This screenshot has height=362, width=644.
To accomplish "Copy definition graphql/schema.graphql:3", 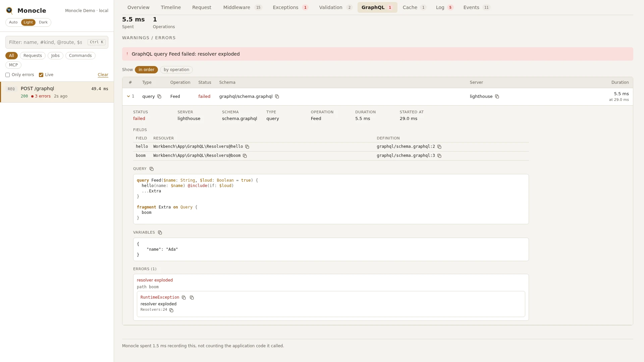I will [x=439, y=156].
